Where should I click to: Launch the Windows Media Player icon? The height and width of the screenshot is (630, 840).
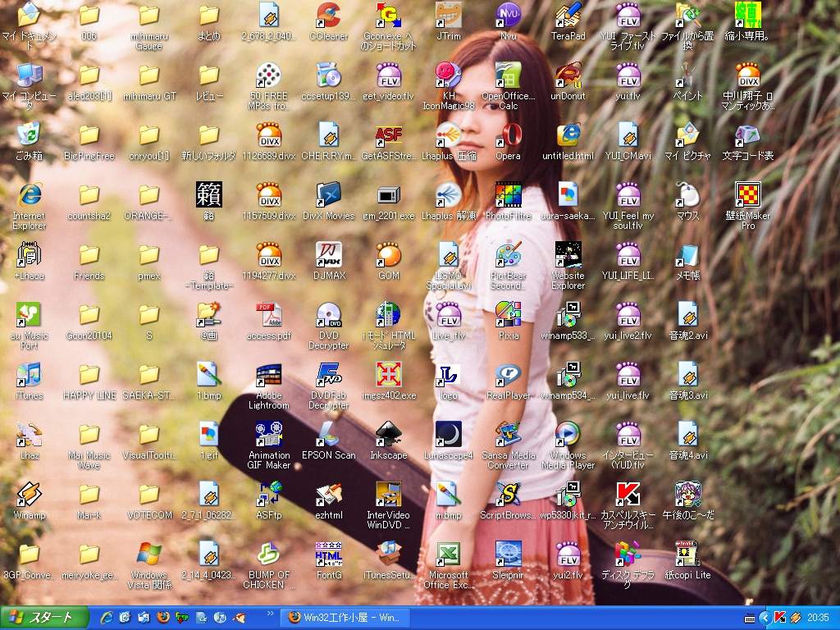pos(568,435)
